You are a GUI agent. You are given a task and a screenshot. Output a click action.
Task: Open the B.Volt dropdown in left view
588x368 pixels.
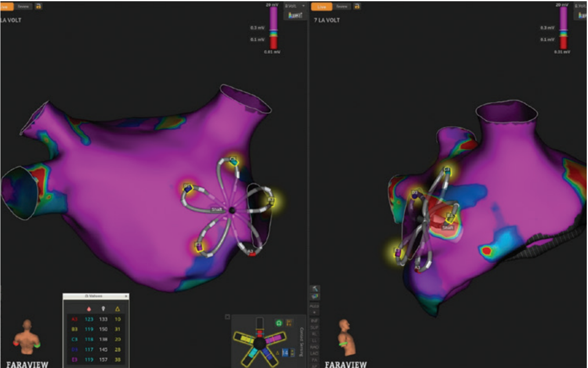pos(295,6)
